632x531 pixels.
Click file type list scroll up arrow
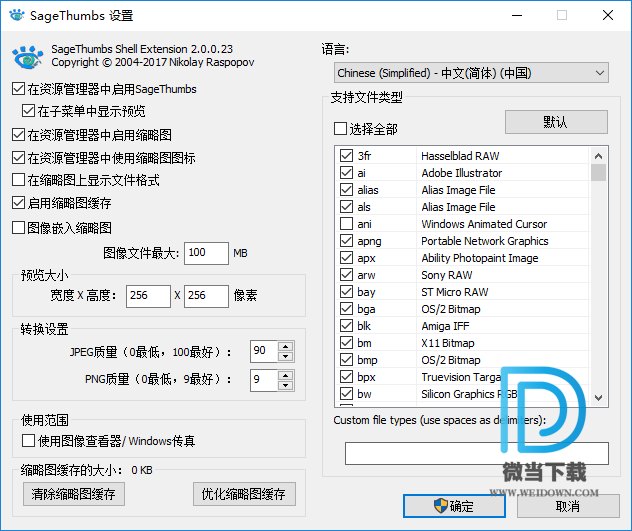click(599, 156)
